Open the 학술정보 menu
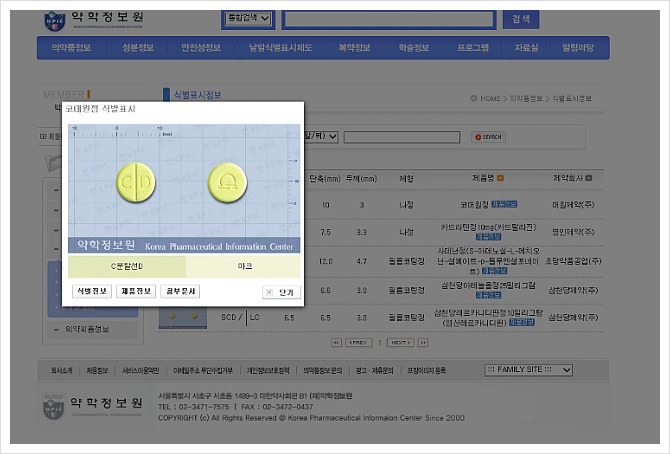The width and height of the screenshot is (670, 454). pyautogui.click(x=414, y=47)
